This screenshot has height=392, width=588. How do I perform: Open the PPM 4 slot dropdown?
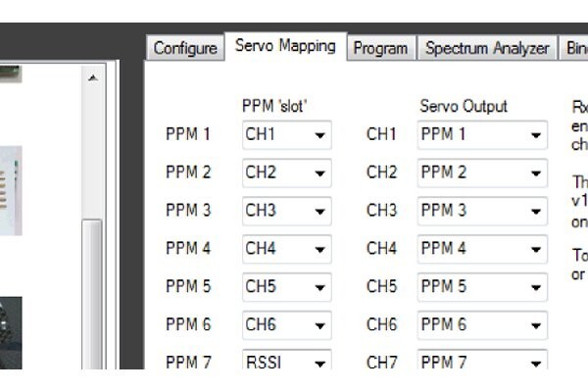tap(286, 249)
